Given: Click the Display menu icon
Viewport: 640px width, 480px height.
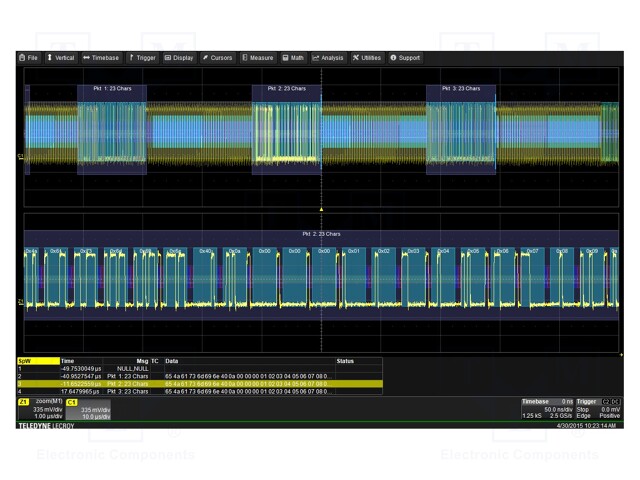Looking at the screenshot, I should (x=168, y=58).
